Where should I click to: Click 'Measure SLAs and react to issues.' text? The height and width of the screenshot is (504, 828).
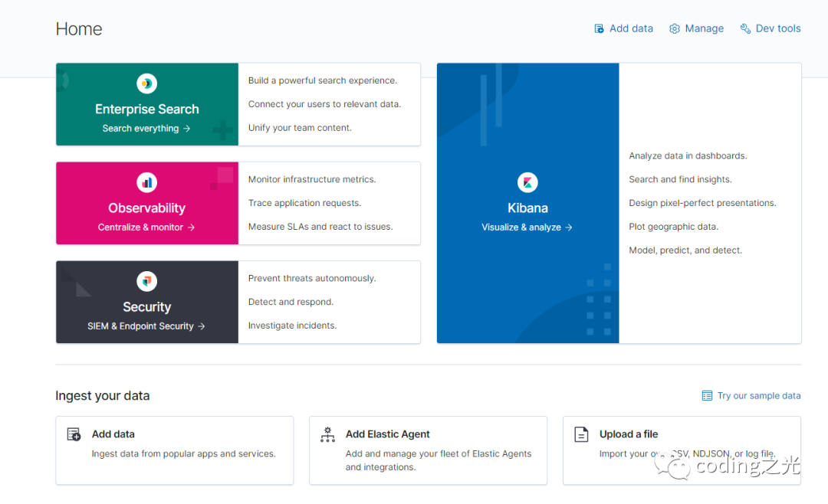point(320,227)
